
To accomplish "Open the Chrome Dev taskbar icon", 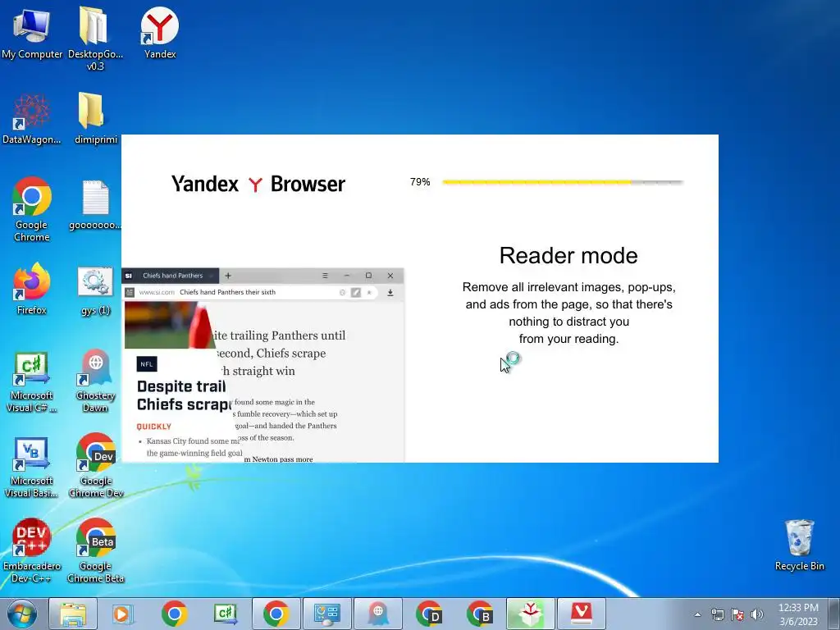I will [428, 614].
